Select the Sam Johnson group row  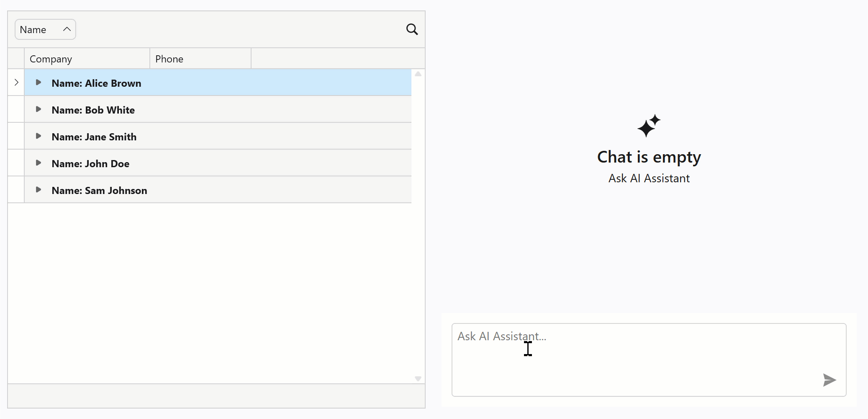[x=188, y=190]
